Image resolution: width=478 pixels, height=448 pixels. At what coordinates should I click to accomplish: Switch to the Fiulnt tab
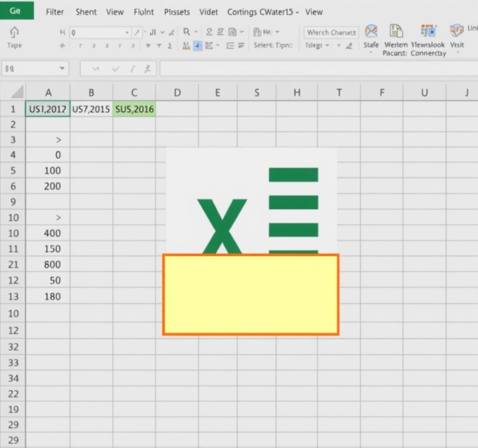144,12
